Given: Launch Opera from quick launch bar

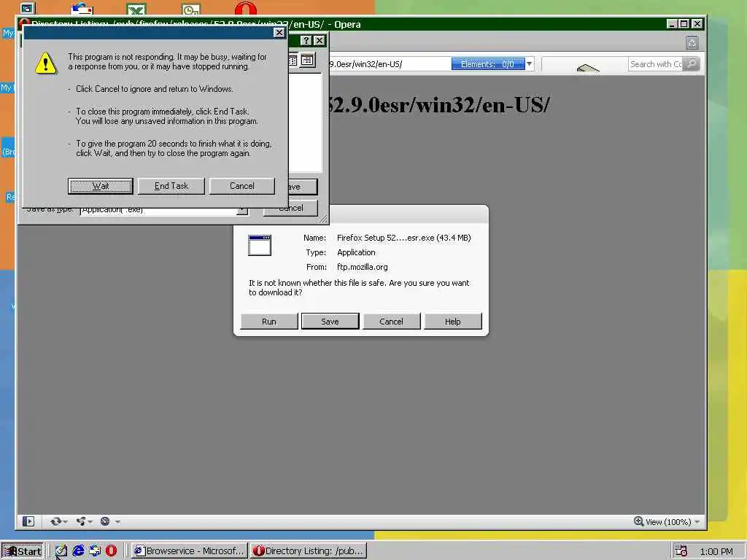Looking at the screenshot, I should pos(111,551).
